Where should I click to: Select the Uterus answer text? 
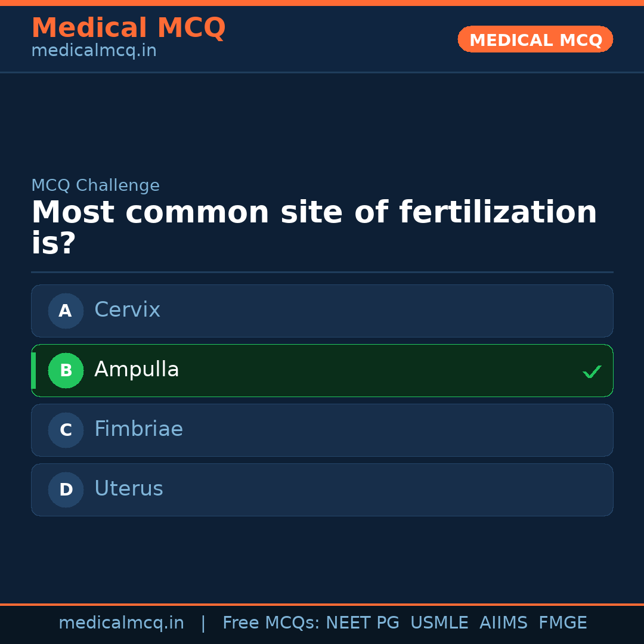click(128, 489)
